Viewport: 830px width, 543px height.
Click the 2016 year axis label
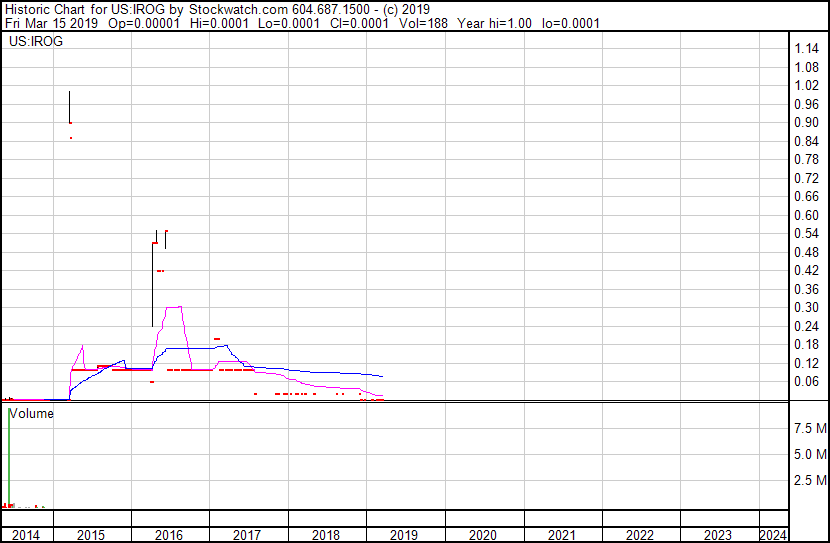[x=169, y=535]
